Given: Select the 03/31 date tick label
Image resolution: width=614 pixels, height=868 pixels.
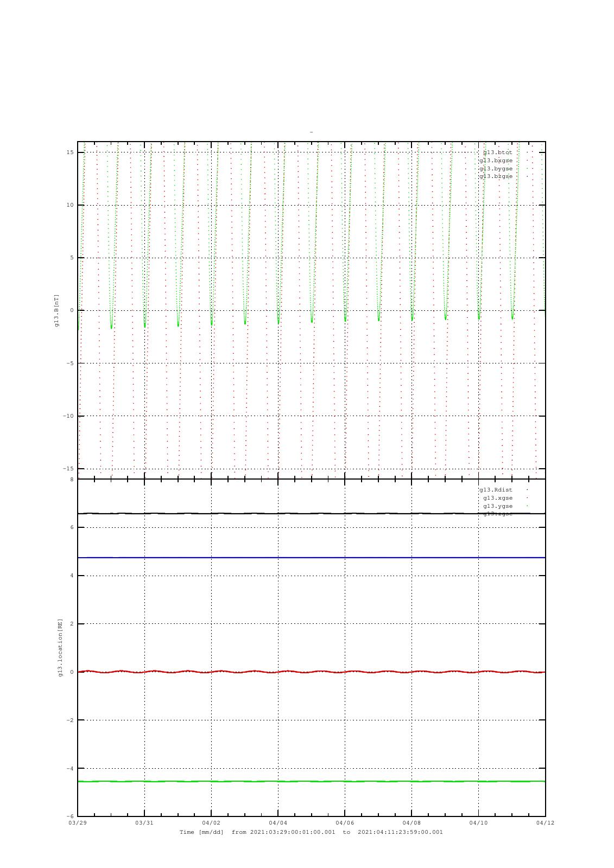Looking at the screenshot, I should pos(144,823).
